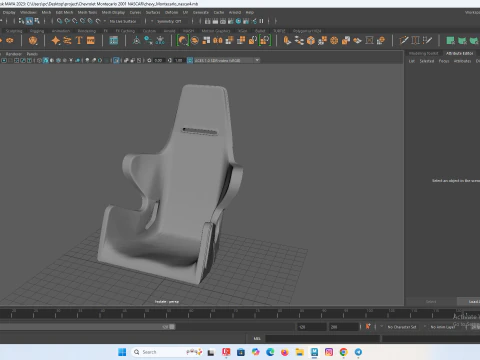
Task: Click the viewport gamma value field
Action: coord(179,60)
